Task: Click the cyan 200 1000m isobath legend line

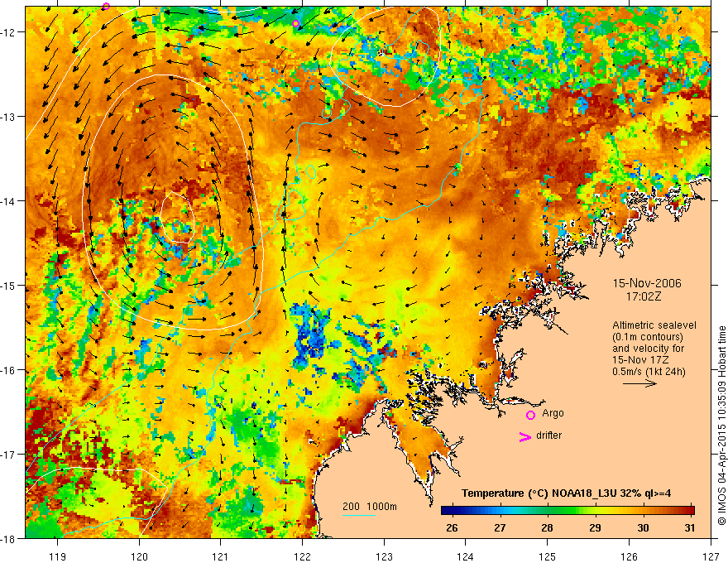Action: coord(359,515)
